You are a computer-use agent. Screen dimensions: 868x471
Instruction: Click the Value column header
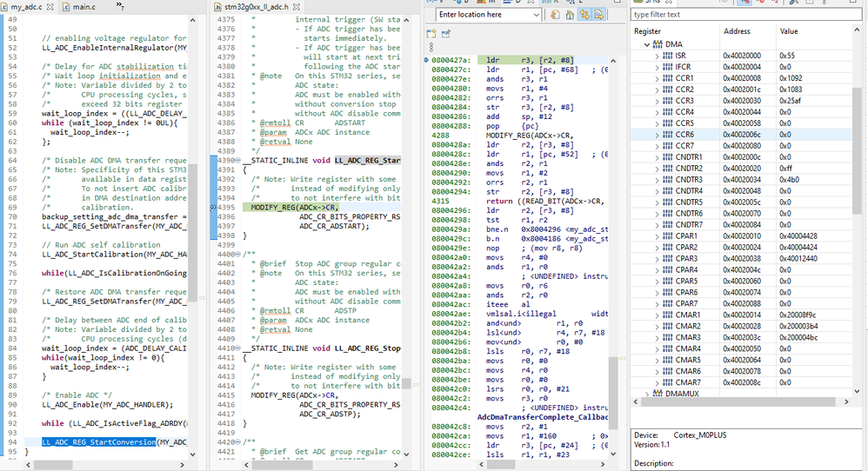(x=789, y=31)
